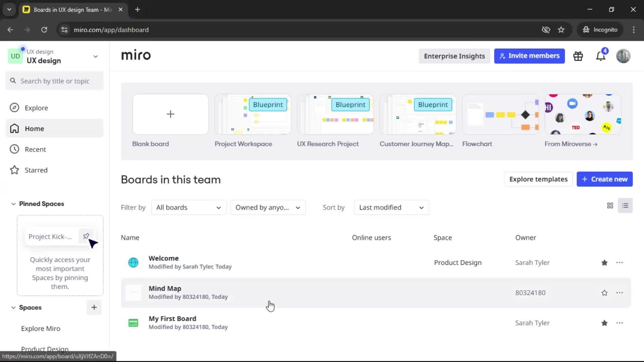Switch to list view of boards

coord(625,205)
